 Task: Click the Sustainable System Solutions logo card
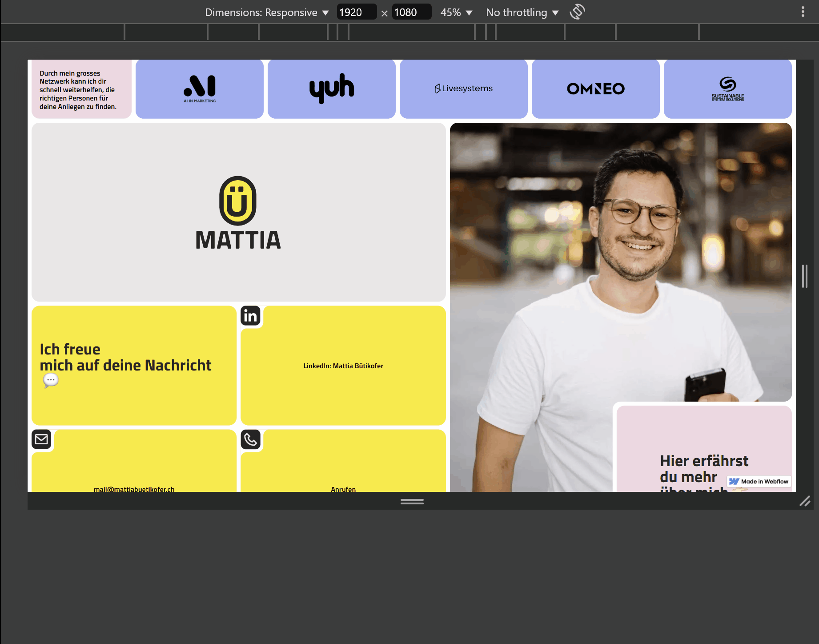click(x=728, y=89)
